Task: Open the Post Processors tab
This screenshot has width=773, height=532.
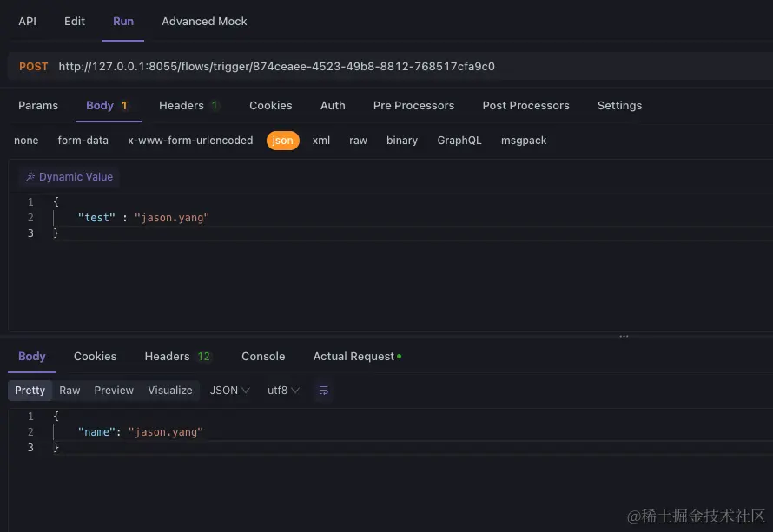Action: [x=525, y=105]
